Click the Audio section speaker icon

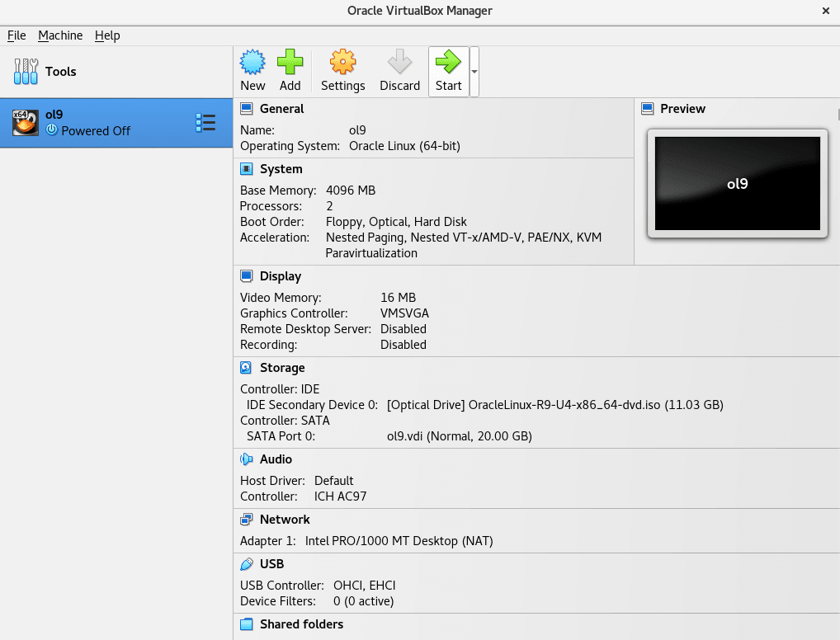pos(247,459)
